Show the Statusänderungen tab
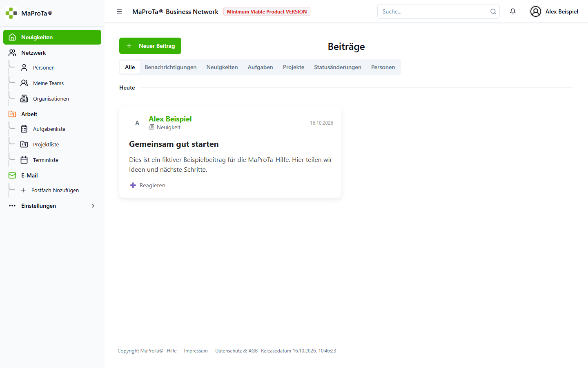 338,67
